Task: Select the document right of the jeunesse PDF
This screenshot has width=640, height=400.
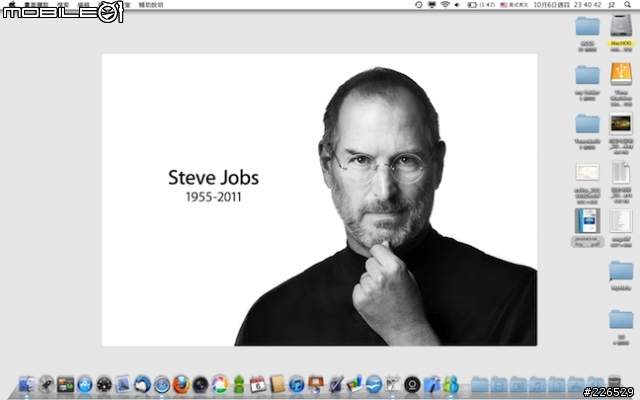Action: click(x=621, y=221)
